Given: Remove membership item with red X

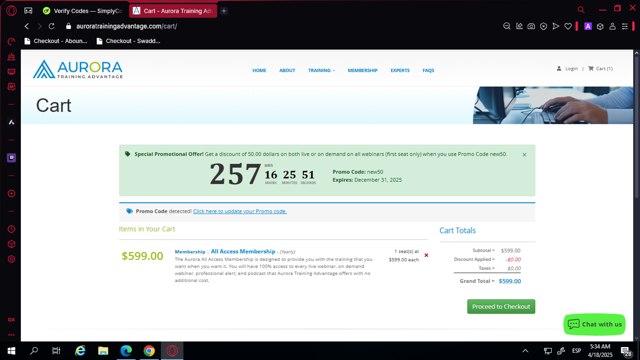Looking at the screenshot, I should pyautogui.click(x=426, y=255).
